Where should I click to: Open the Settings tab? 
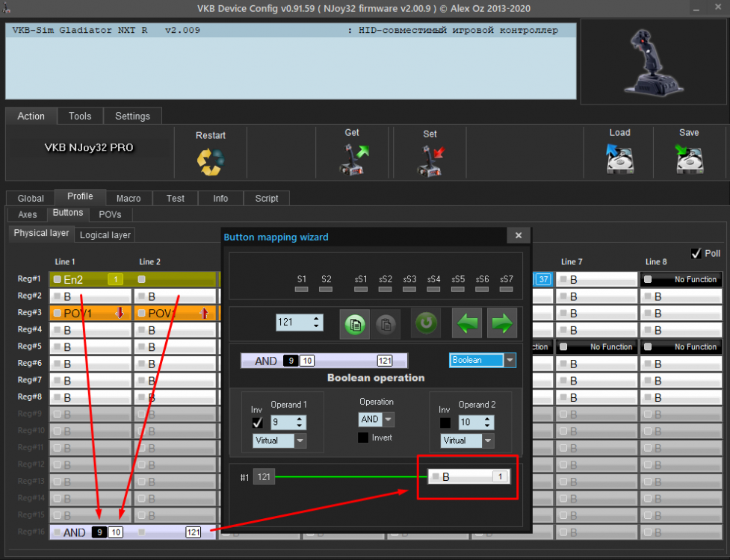point(133,116)
